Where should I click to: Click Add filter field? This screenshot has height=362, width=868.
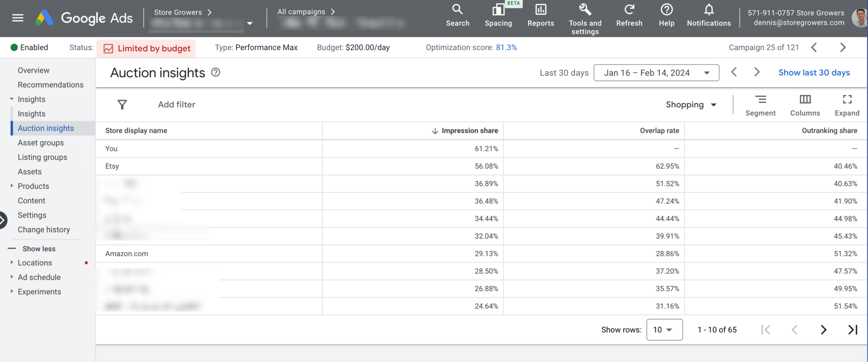(x=176, y=105)
